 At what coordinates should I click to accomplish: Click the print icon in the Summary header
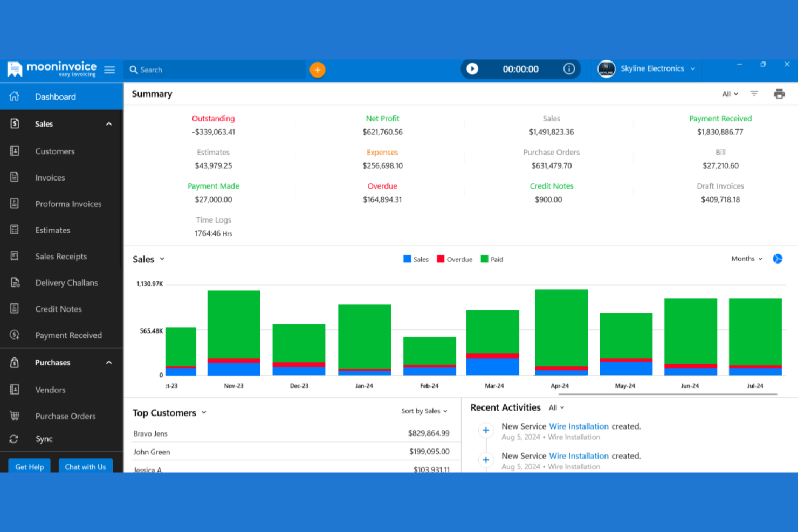click(779, 93)
